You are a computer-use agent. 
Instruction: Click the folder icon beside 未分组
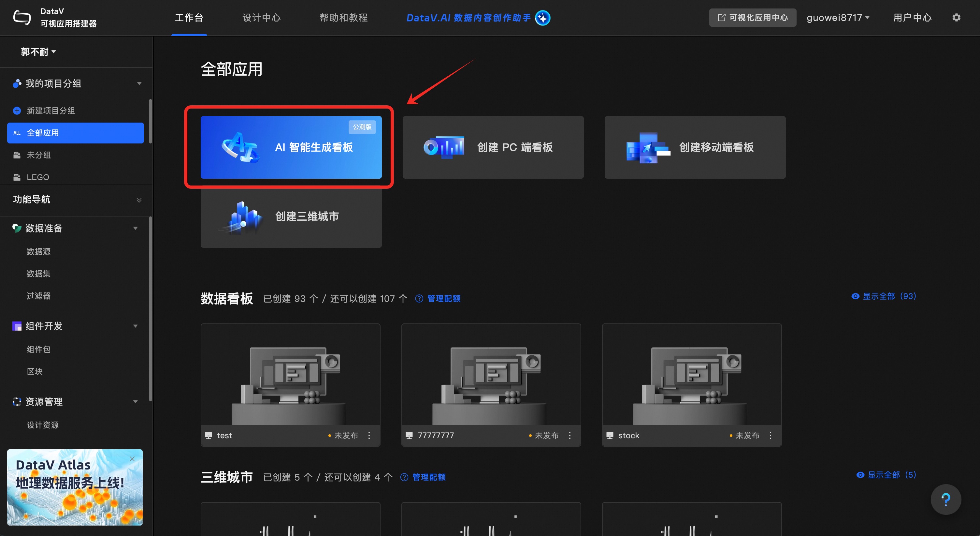[x=17, y=155]
